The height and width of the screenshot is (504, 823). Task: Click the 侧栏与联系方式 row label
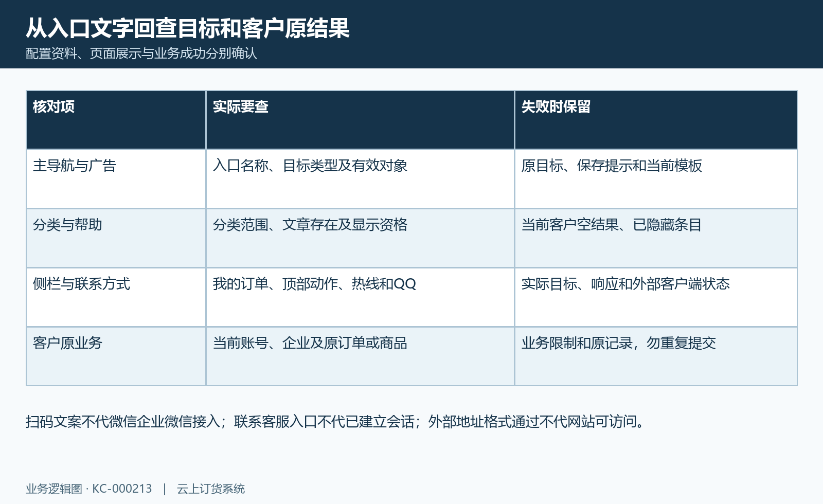click(x=116, y=297)
